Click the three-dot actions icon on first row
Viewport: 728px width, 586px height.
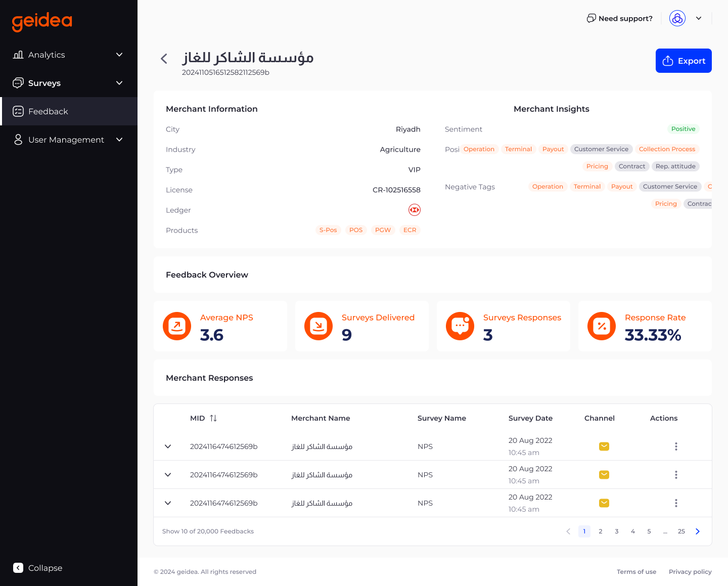[676, 446]
